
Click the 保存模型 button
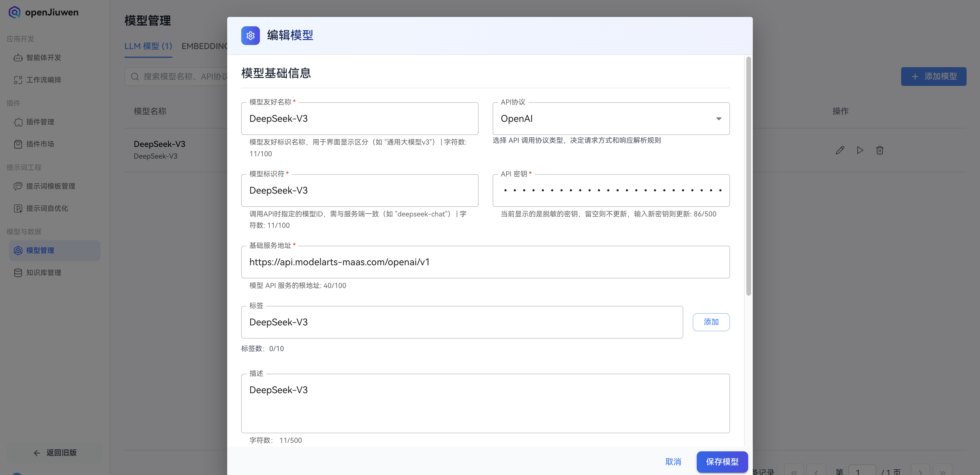point(722,462)
